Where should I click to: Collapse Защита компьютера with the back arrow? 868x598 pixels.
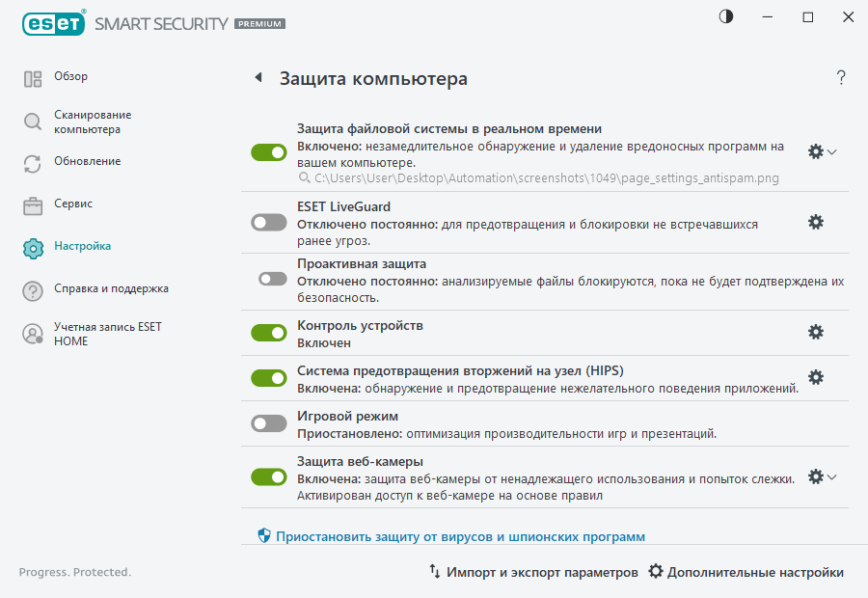point(258,77)
